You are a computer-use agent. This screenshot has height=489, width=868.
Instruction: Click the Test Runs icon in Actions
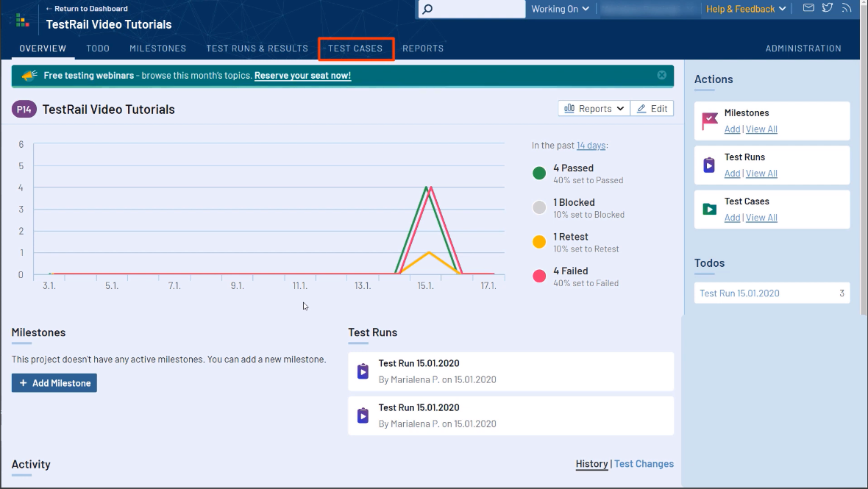click(710, 165)
